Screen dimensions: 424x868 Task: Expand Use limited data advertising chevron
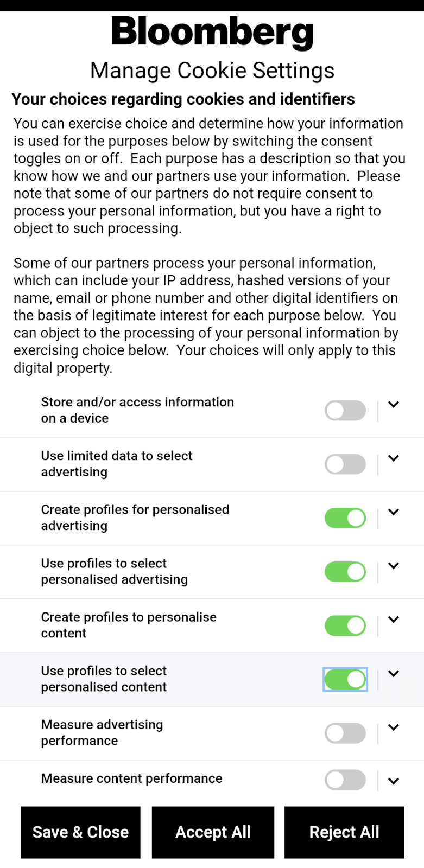coord(394,458)
